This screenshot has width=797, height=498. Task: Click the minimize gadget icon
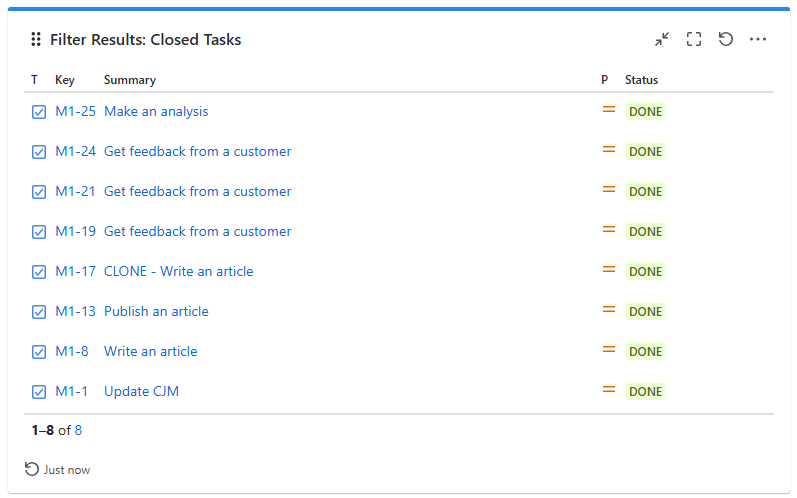point(662,39)
